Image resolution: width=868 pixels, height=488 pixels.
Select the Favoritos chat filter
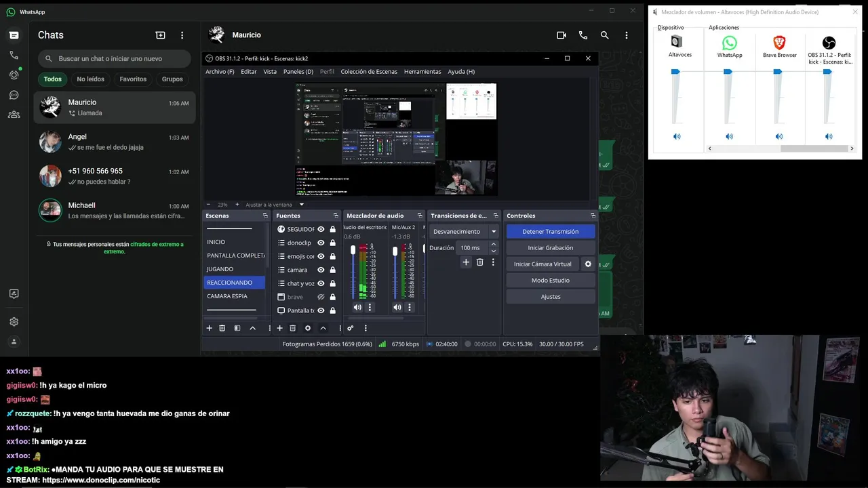tap(133, 79)
